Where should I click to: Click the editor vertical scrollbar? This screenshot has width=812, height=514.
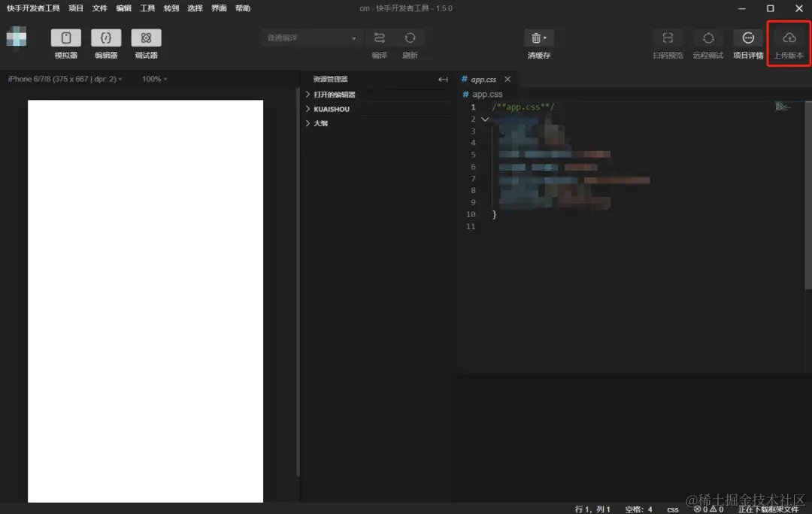click(x=808, y=195)
